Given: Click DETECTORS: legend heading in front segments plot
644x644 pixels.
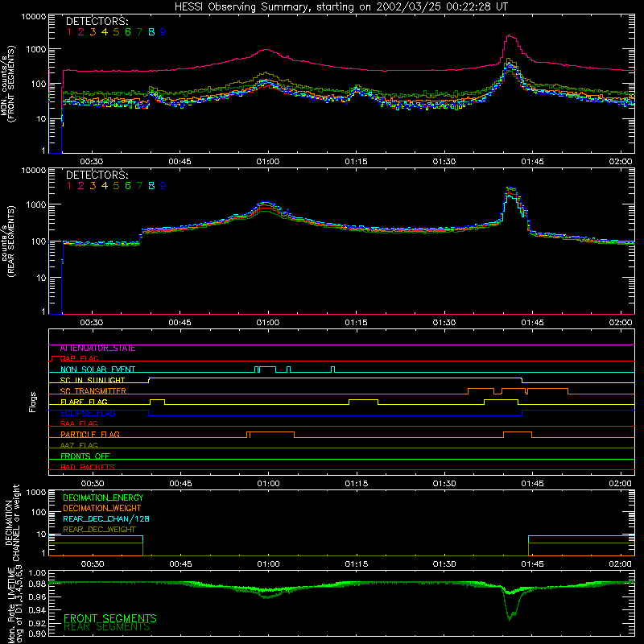Looking at the screenshot, I should click(97, 21).
